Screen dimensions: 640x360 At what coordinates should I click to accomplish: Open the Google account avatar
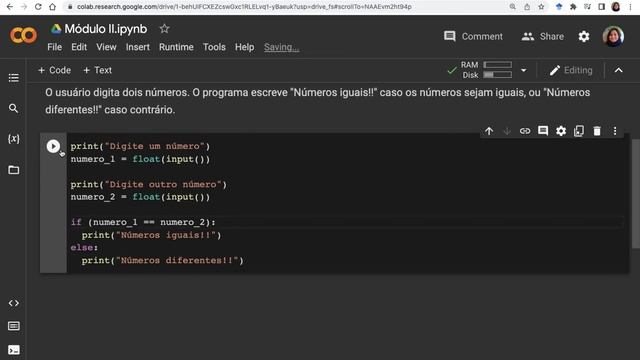tap(613, 36)
